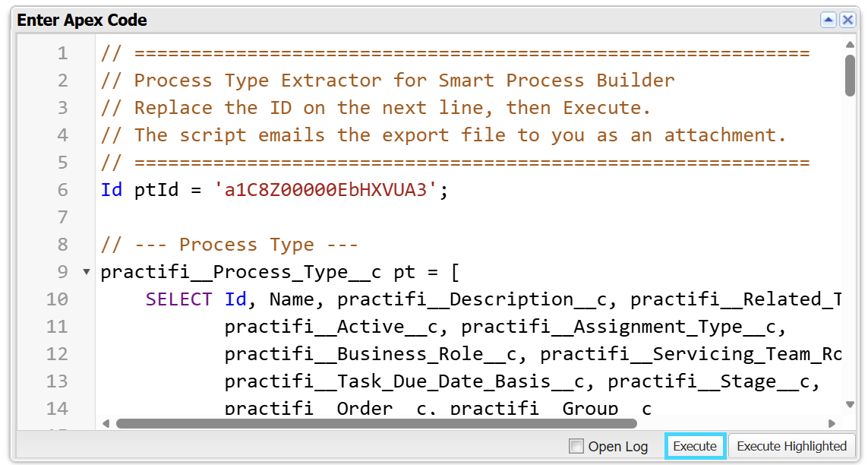Click the empty line 7 in the editor

point(468,217)
